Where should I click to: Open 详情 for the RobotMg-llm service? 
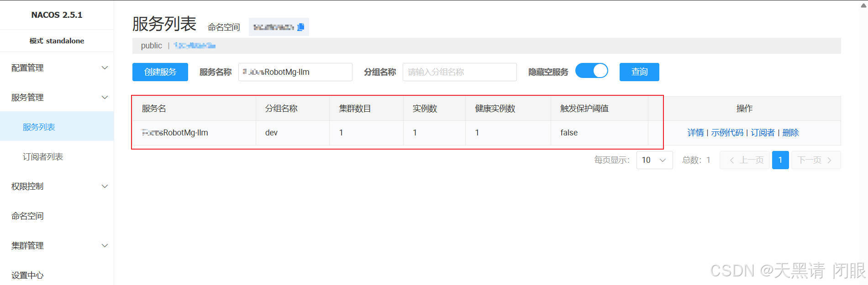(x=695, y=133)
